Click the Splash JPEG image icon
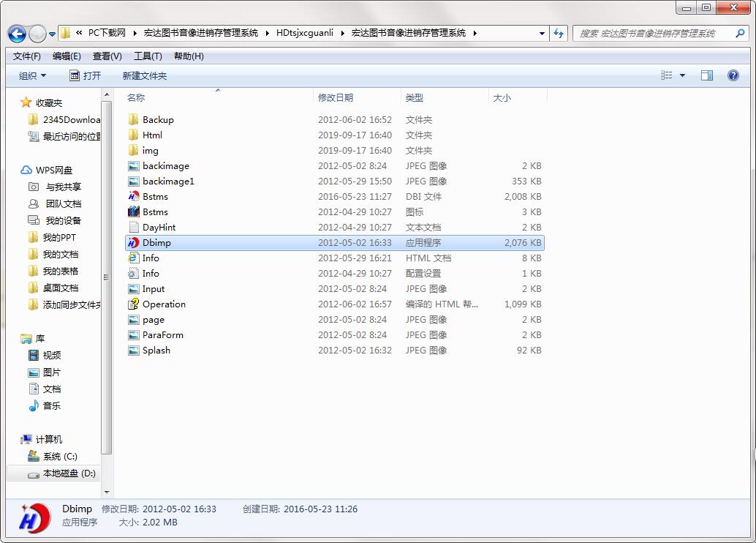This screenshot has height=543, width=756. coord(133,351)
